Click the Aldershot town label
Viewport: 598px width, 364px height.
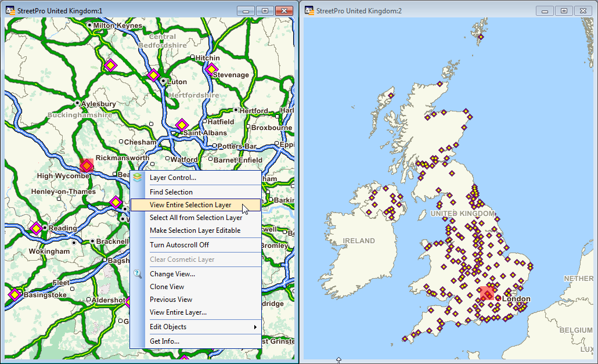pyautogui.click(x=109, y=300)
